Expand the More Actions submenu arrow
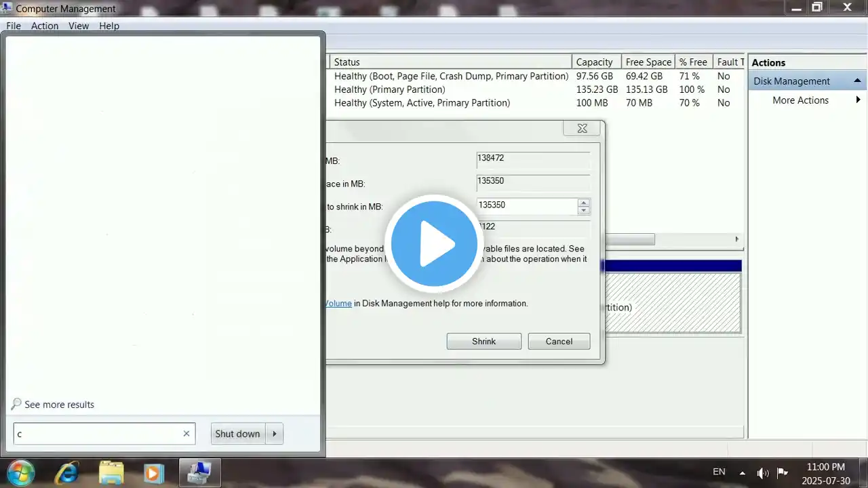The image size is (868, 488). point(858,100)
